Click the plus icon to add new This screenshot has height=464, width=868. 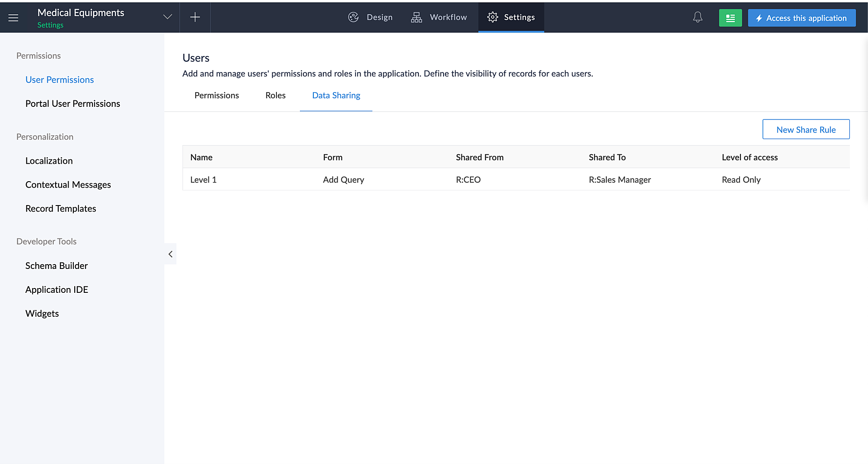point(195,17)
